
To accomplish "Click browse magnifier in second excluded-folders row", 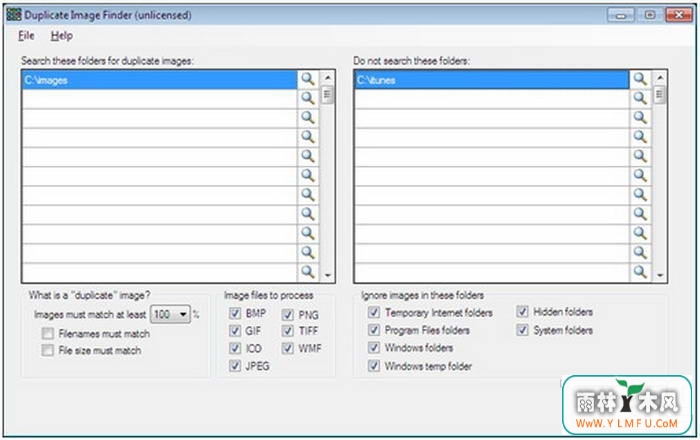I will (640, 98).
